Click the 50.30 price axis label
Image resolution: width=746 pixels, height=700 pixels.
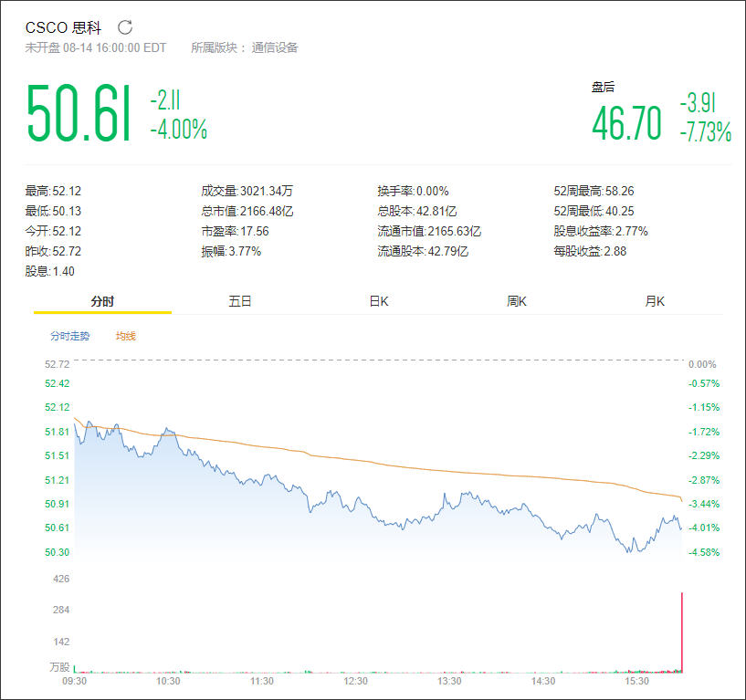[x=58, y=552]
